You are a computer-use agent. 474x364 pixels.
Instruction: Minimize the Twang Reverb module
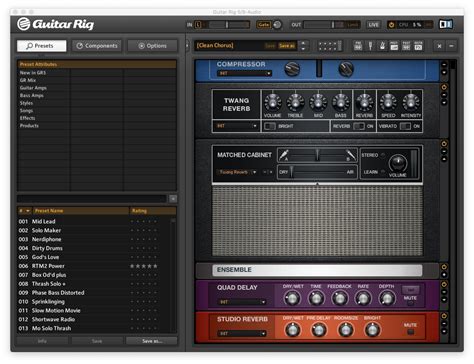(x=444, y=95)
